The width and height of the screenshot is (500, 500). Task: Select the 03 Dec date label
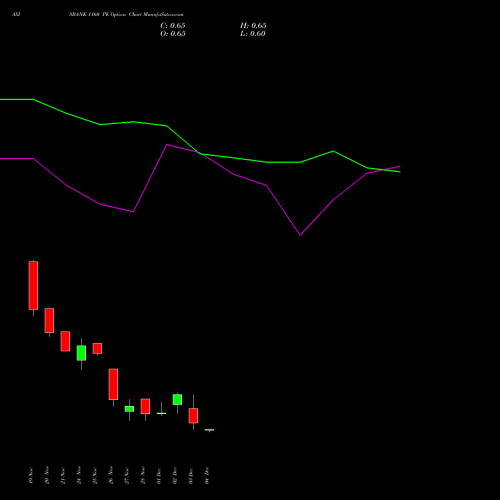191,476
